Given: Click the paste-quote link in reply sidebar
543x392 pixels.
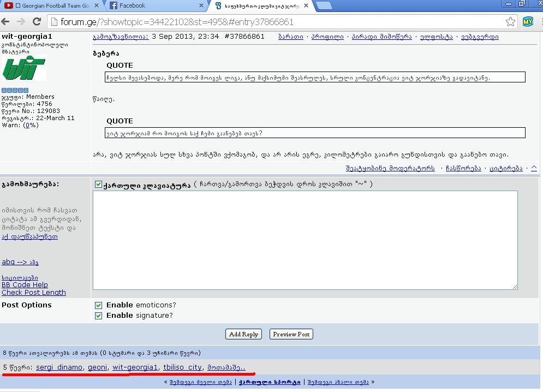Looking at the screenshot, I should tap(30, 237).
